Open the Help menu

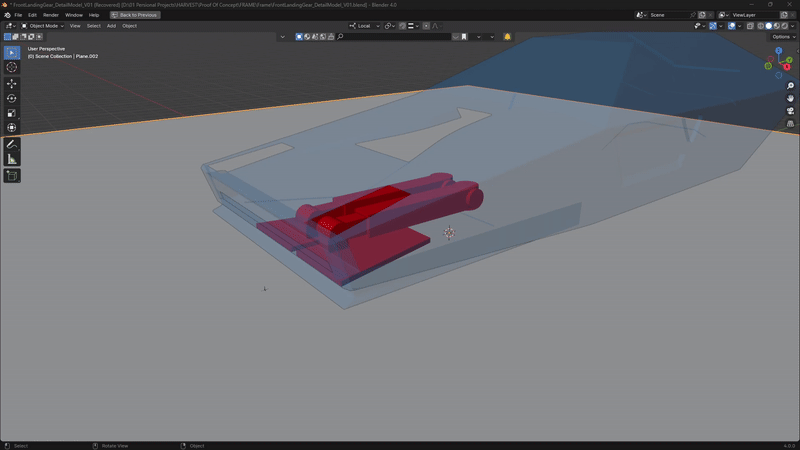point(94,15)
